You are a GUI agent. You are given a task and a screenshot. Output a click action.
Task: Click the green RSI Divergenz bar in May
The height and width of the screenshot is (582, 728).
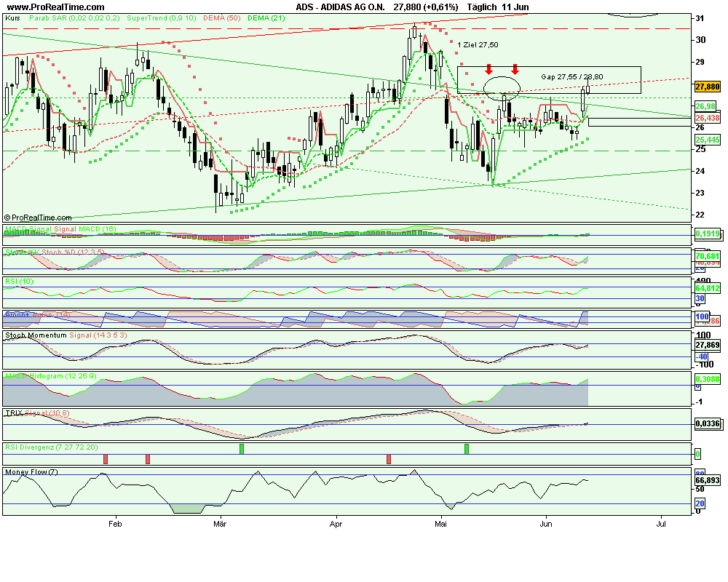tap(467, 448)
